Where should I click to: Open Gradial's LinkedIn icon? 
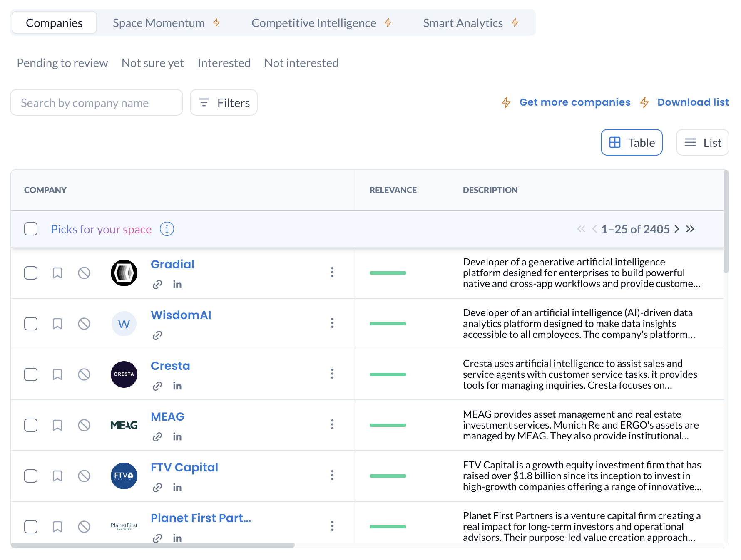177,285
